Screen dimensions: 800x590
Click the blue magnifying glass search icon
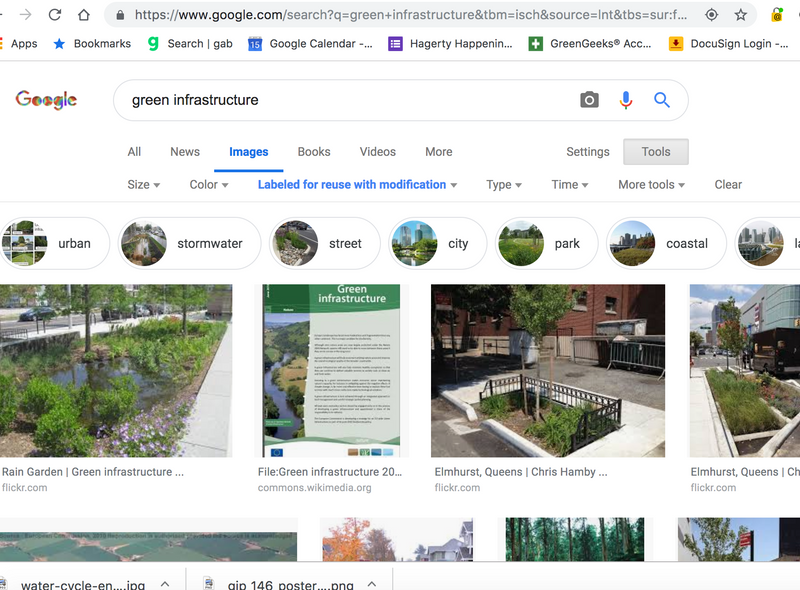[x=661, y=100]
